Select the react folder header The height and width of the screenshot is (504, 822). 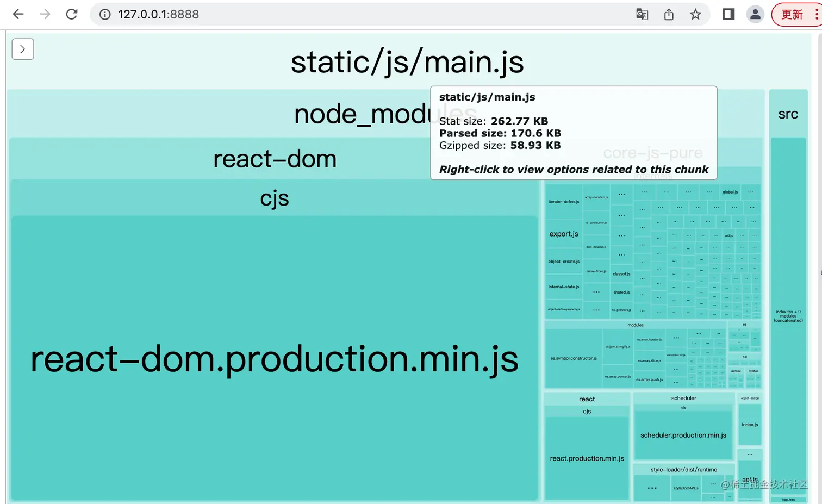tap(587, 399)
